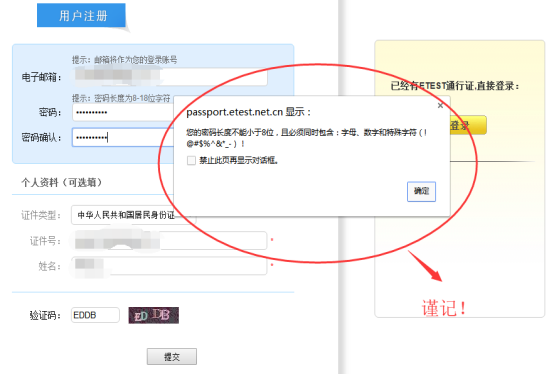Screen dimensions: 554x375
Task: Tick the 禁止此页再显示对话框 checkbox
Action: tap(191, 161)
